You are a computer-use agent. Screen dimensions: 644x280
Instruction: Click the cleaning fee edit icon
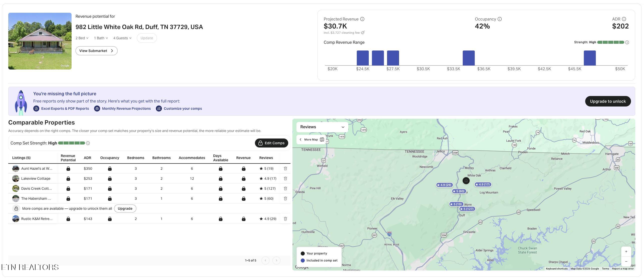pos(363,32)
